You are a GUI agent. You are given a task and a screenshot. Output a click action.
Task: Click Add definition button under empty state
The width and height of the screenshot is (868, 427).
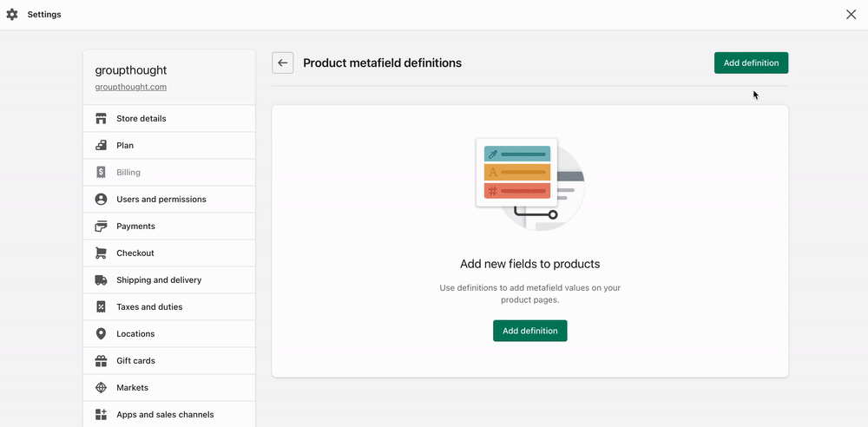pos(529,331)
